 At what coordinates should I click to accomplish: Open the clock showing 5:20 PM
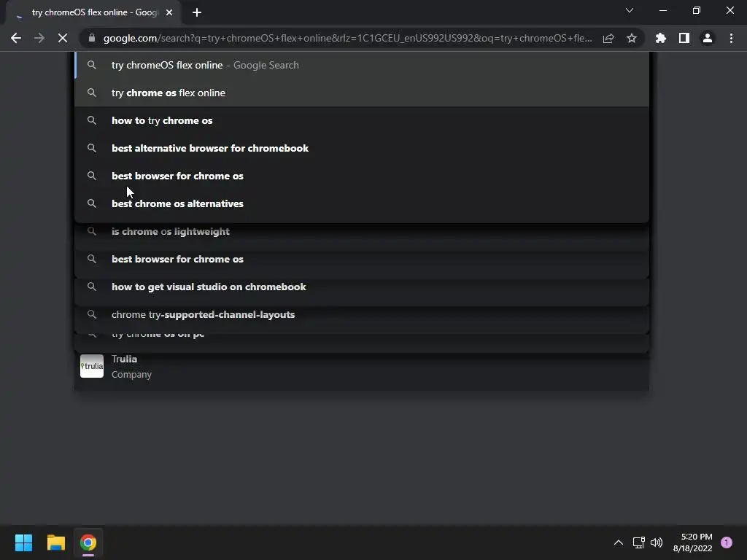[693, 542]
